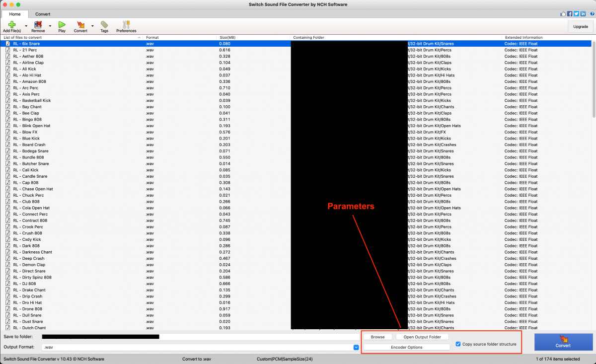Click file icon beside RL - Arc Perc
Viewport: 596px width, 364px height.
(x=7, y=88)
